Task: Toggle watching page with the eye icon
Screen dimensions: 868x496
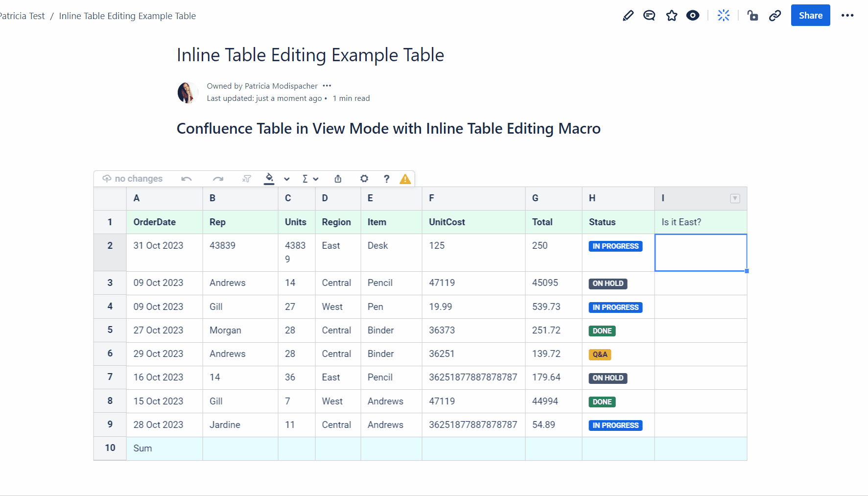Action: [x=693, y=16]
